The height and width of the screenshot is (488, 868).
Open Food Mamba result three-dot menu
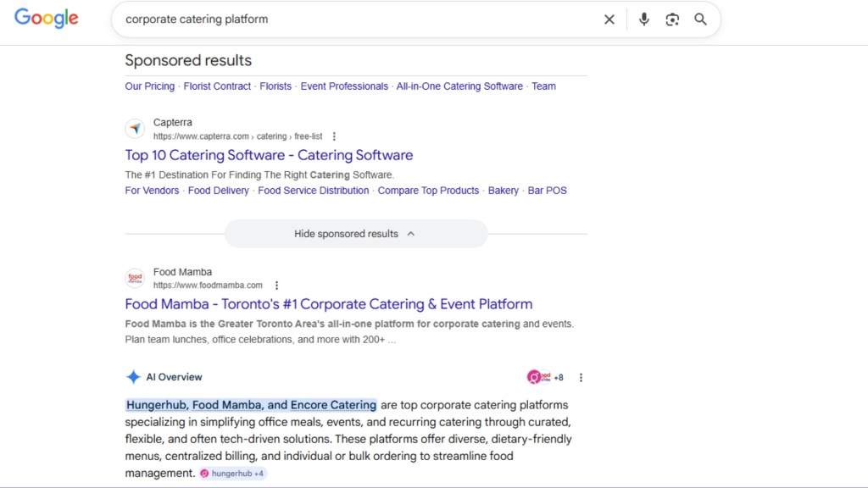click(276, 286)
